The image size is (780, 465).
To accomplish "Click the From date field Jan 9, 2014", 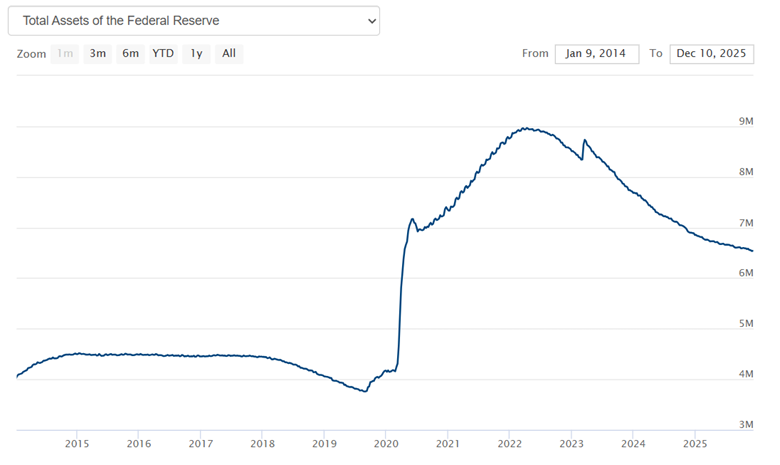I will [596, 53].
